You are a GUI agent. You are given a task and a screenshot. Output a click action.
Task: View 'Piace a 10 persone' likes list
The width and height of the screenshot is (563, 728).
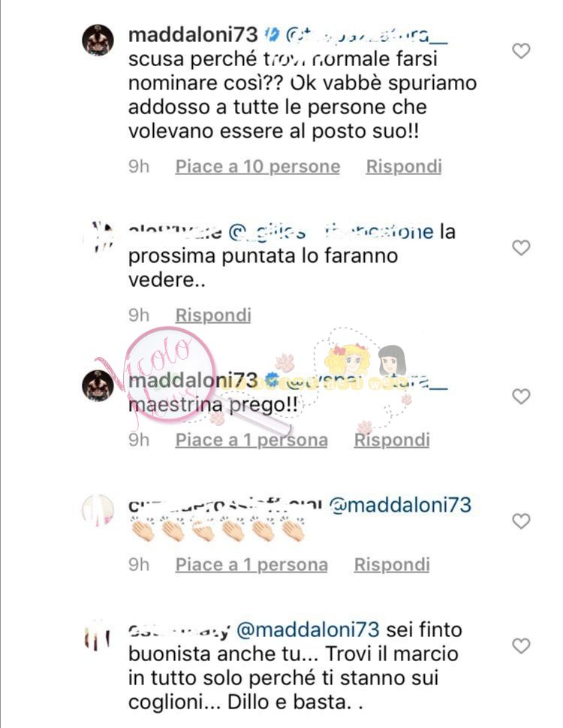coord(257,166)
